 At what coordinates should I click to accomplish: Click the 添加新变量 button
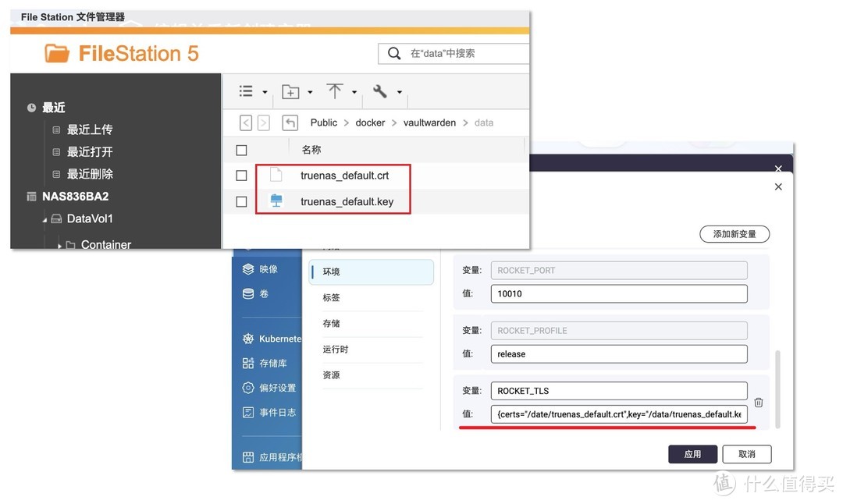tap(735, 234)
